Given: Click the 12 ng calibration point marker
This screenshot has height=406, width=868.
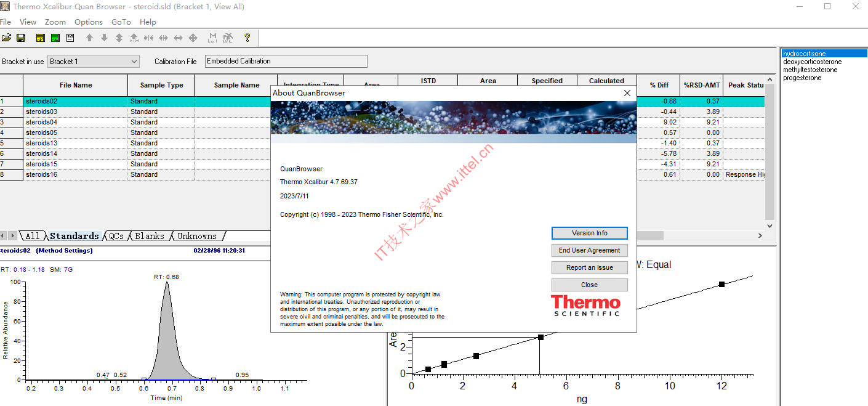Looking at the screenshot, I should tap(721, 284).
